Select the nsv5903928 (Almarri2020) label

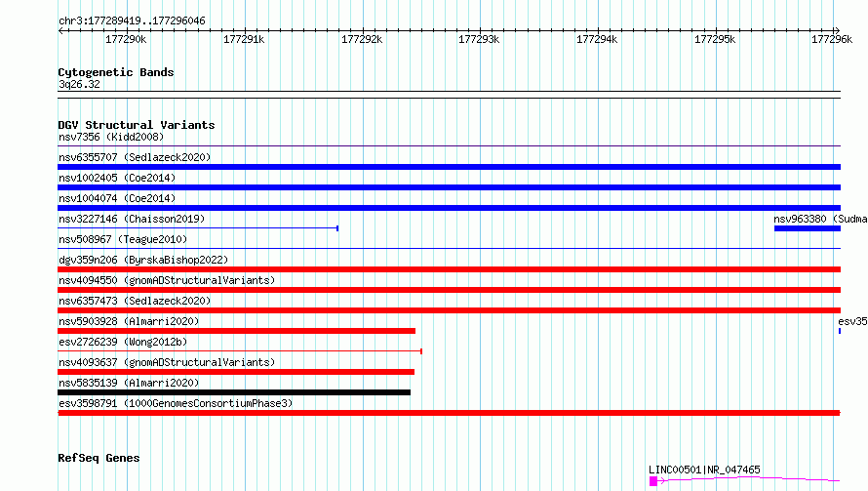129,321
